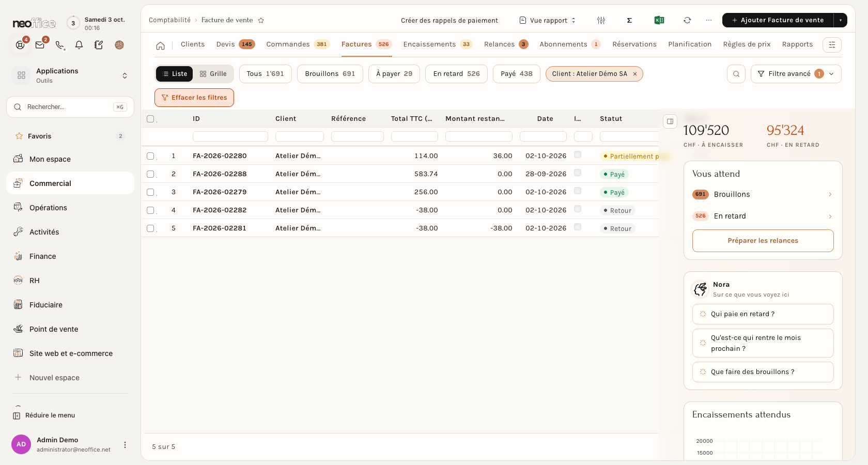Open the notifications bell
This screenshot has height=465, width=868.
pyautogui.click(x=79, y=45)
